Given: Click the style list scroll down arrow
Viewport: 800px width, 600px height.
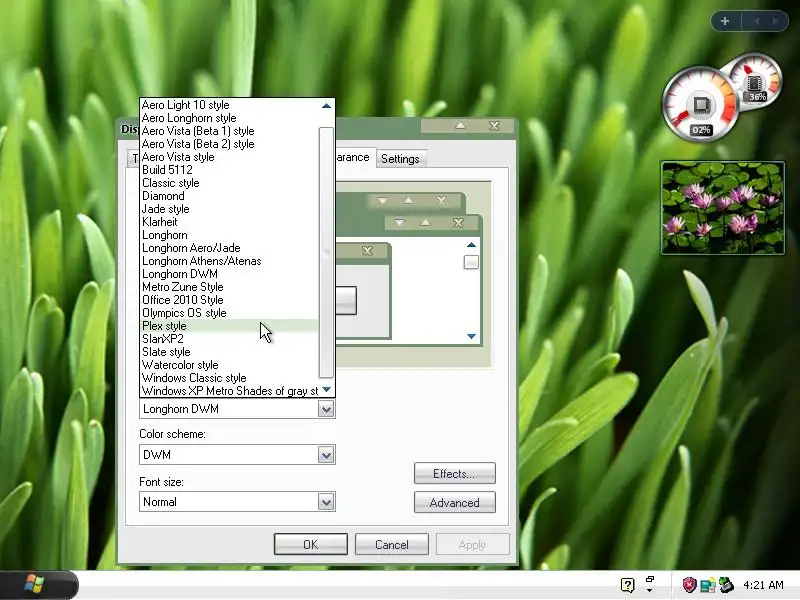Looking at the screenshot, I should click(x=327, y=390).
